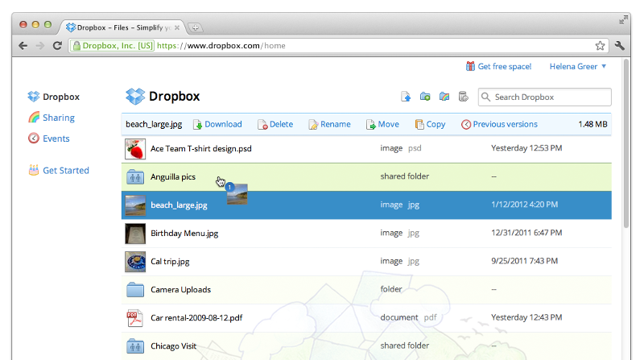Click the Birthday Menu.jpg thumbnail
This screenshot has width=644, height=360.
pos(135,234)
